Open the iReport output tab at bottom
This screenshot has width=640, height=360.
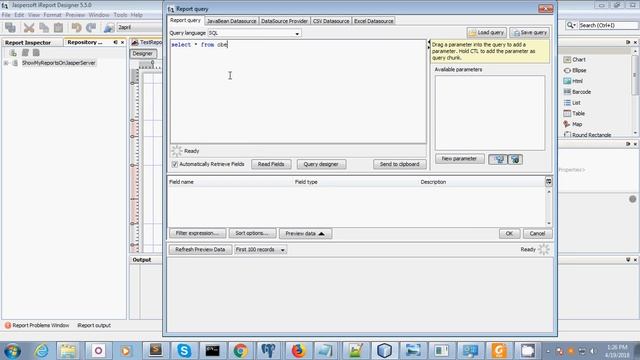tap(94, 325)
